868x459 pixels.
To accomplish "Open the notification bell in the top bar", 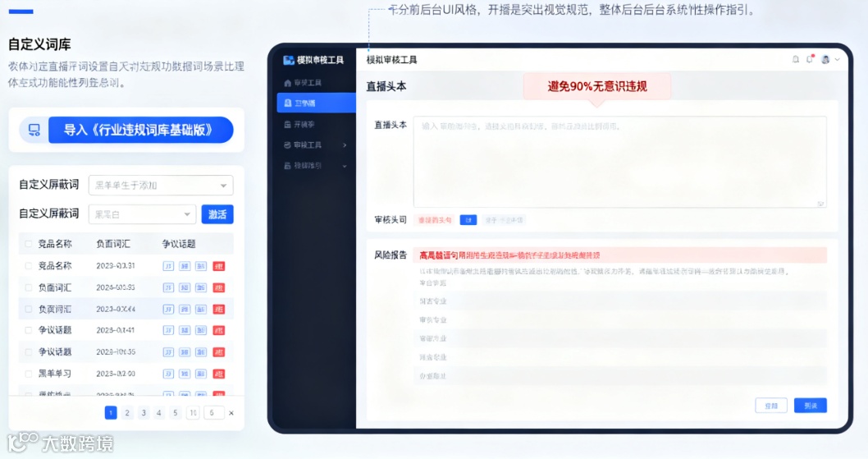I will tap(796, 59).
